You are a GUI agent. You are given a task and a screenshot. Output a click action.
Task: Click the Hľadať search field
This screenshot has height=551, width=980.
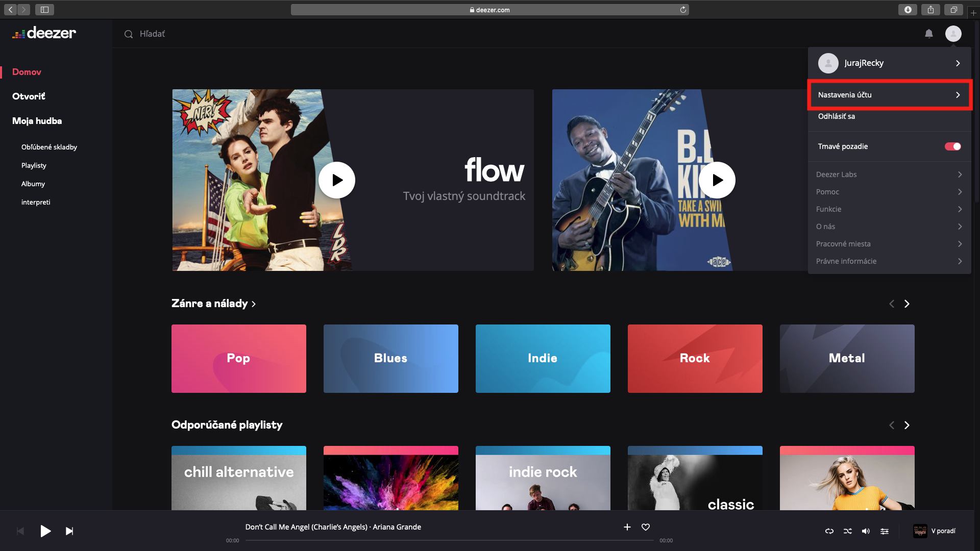(x=152, y=34)
